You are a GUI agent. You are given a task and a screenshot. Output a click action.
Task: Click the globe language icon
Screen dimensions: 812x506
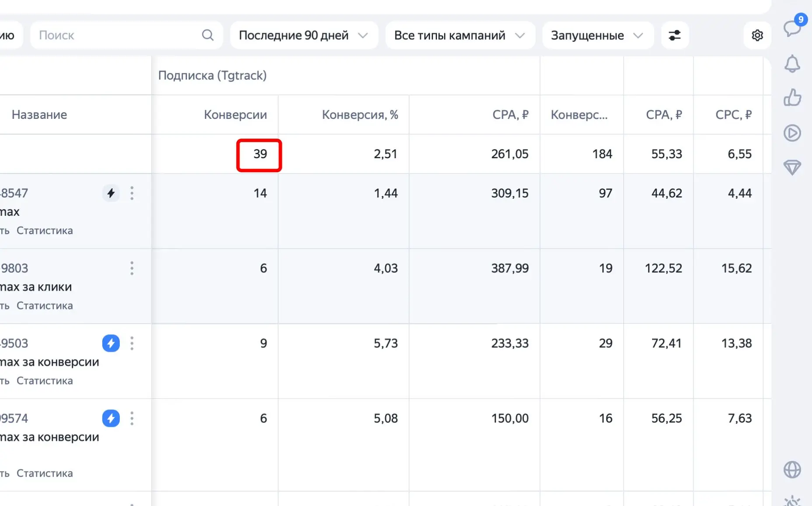coord(792,470)
